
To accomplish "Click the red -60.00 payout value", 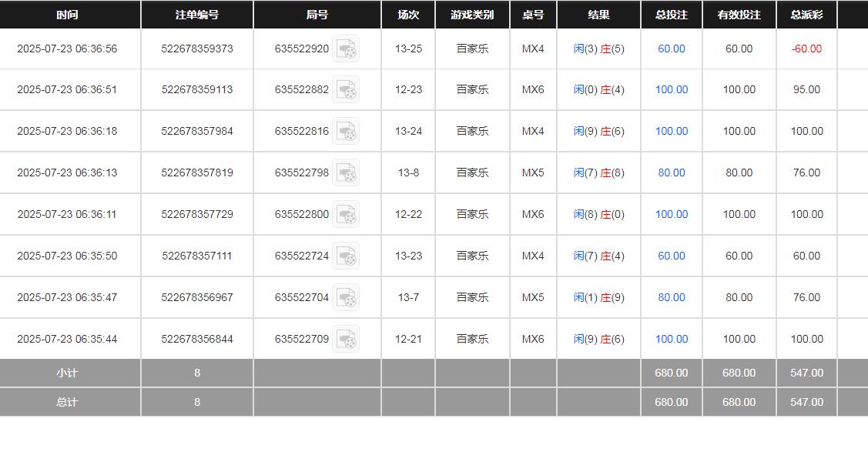I will tap(806, 49).
